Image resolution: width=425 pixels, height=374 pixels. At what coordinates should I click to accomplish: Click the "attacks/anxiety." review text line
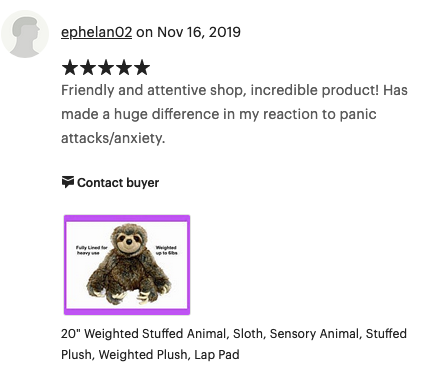113,138
